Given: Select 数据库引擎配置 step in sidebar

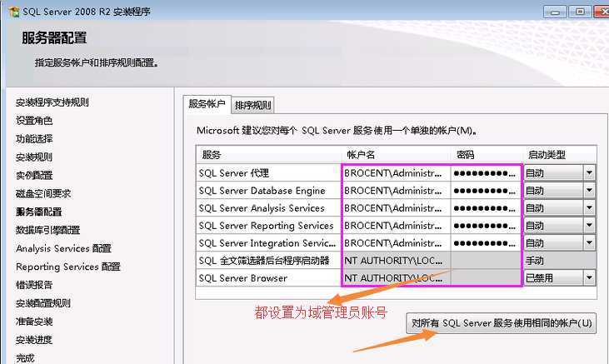Looking at the screenshot, I should tap(47, 230).
